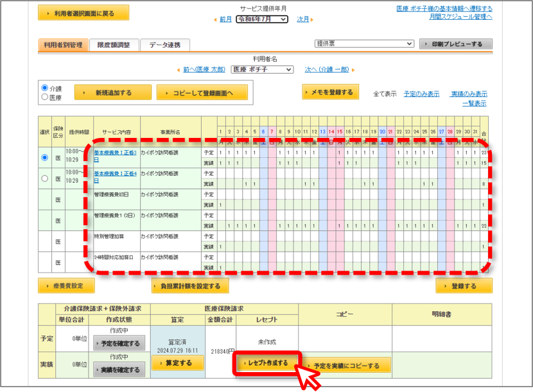Screen dimensions: 533x392
Task: Open the 月間スケジュール管理へ link
Action: 460,16
